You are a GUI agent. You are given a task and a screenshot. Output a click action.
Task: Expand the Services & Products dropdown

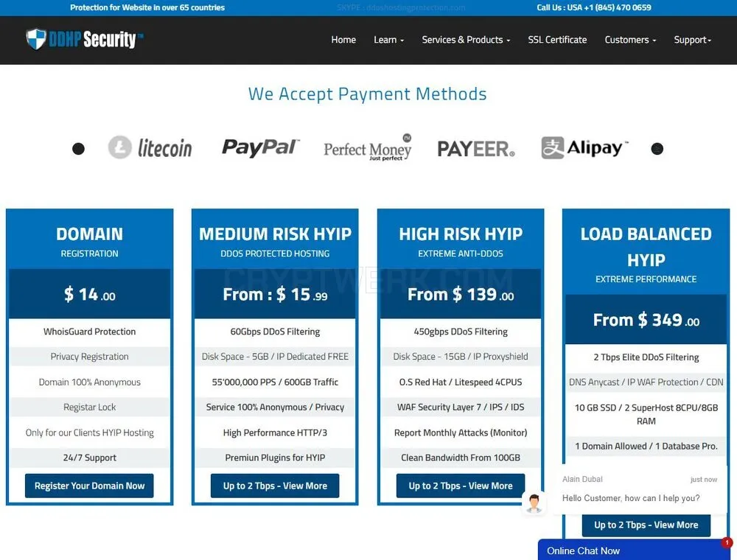coord(466,40)
